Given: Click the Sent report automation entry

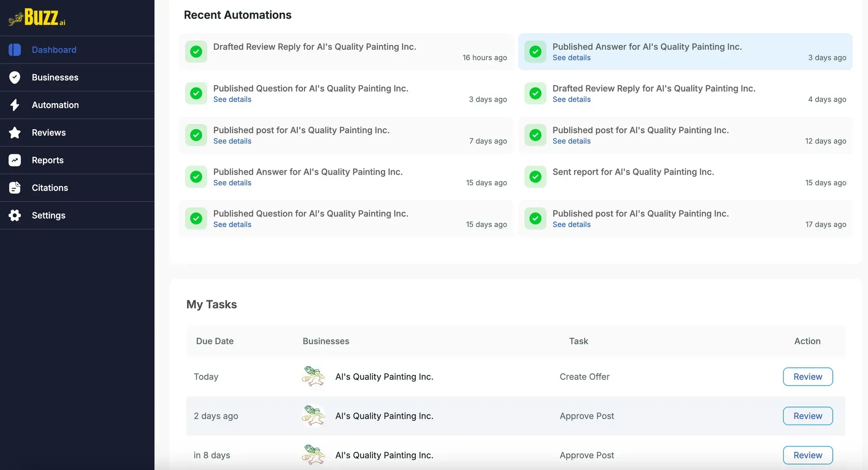Looking at the screenshot, I should [685, 176].
